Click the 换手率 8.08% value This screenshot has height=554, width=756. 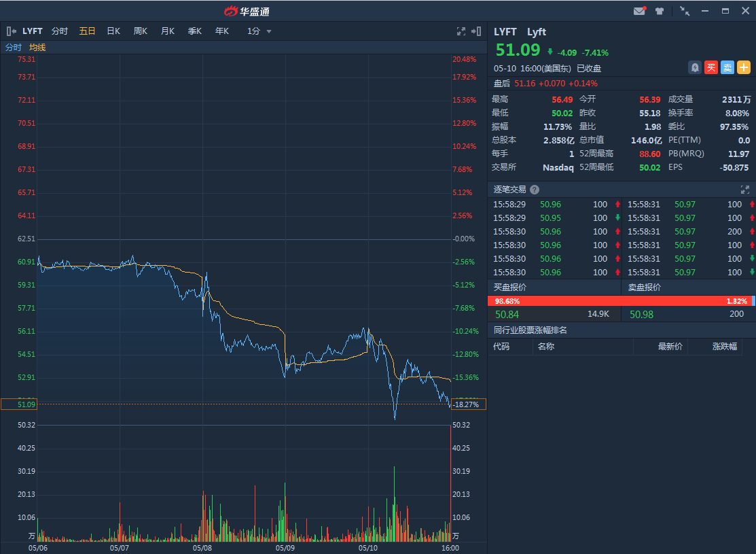(x=737, y=114)
